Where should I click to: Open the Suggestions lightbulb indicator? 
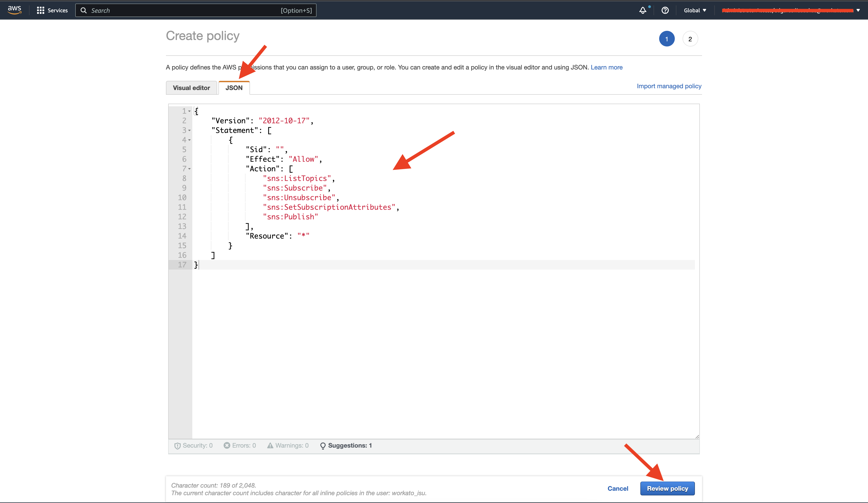323,446
